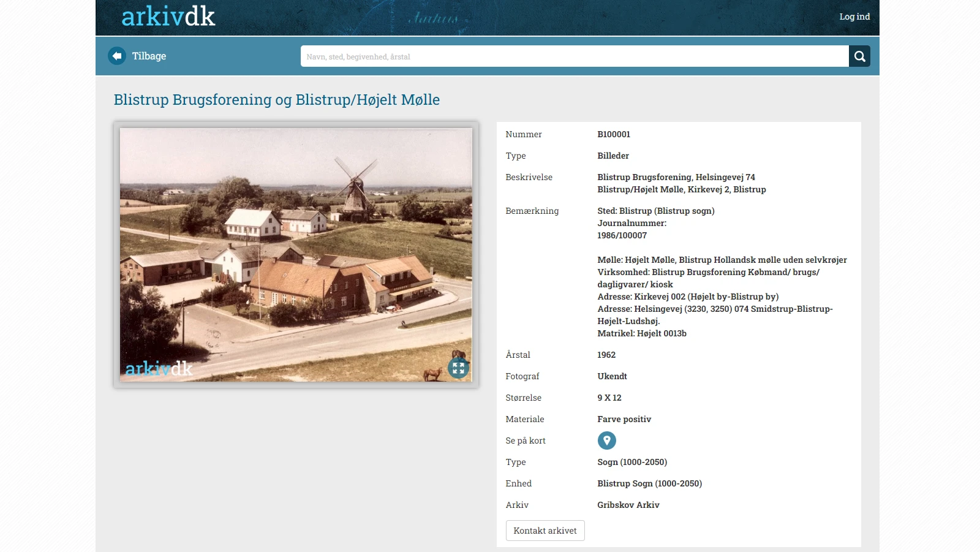Open the aerial windmill photo
Image resolution: width=980 pixels, height=552 pixels.
[x=296, y=245]
